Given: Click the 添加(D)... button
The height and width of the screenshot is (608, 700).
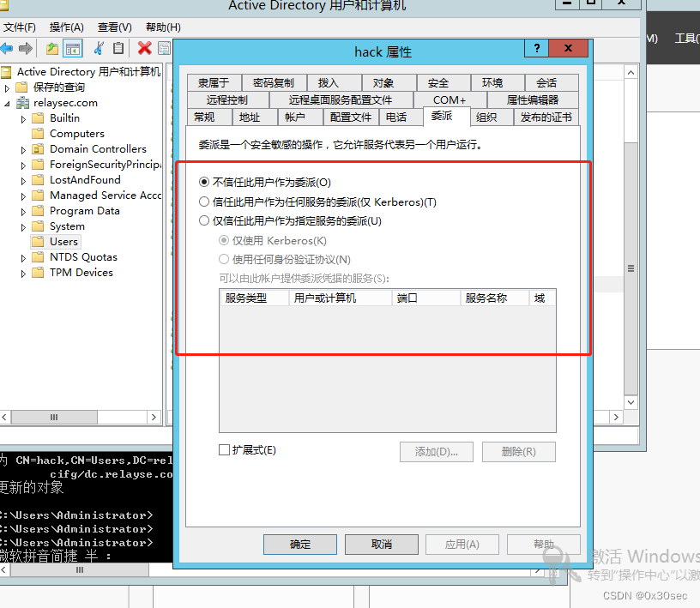Looking at the screenshot, I should pos(436,452).
